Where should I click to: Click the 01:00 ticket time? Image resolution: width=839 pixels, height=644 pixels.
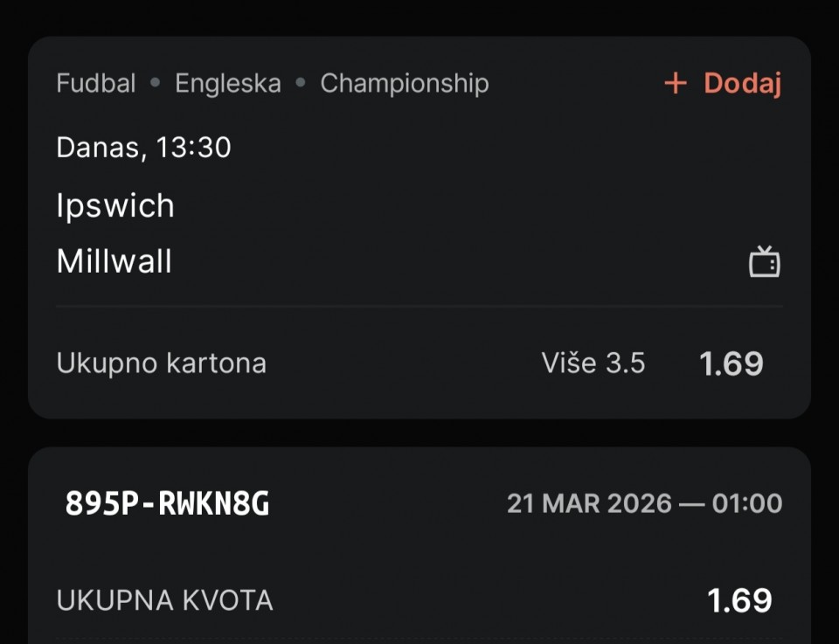tap(749, 503)
